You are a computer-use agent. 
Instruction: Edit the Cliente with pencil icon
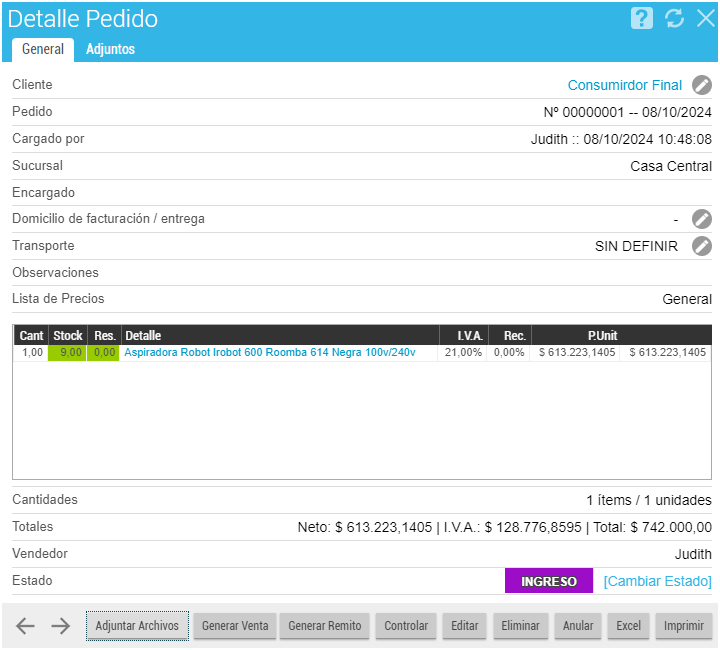click(702, 85)
